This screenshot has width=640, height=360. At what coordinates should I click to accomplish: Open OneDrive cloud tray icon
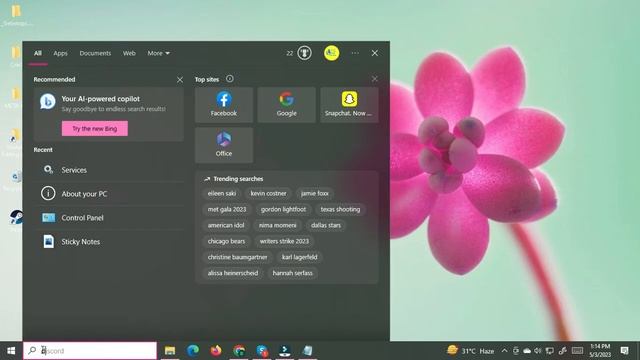pyautogui.click(x=527, y=351)
